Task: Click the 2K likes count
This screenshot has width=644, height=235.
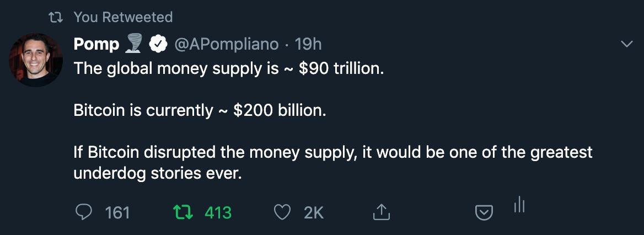Action: pyautogui.click(x=314, y=212)
